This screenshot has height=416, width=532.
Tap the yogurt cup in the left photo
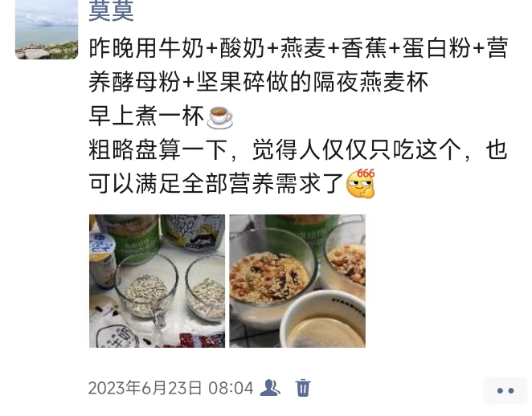[x=101, y=259]
